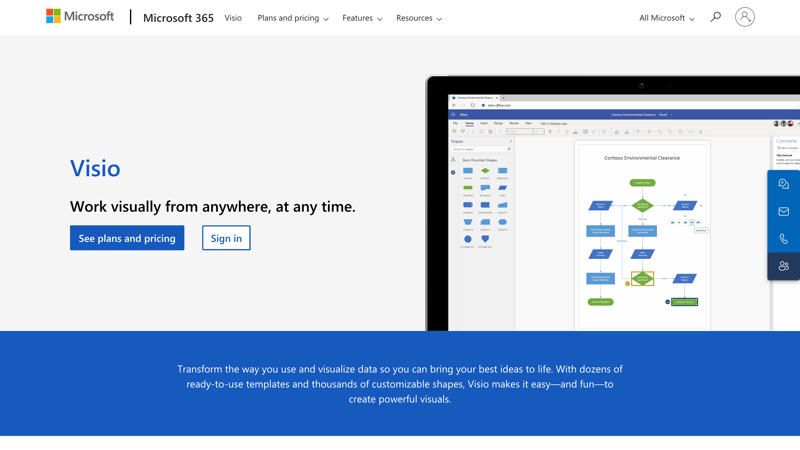Click the Microsoft logo

click(x=80, y=16)
